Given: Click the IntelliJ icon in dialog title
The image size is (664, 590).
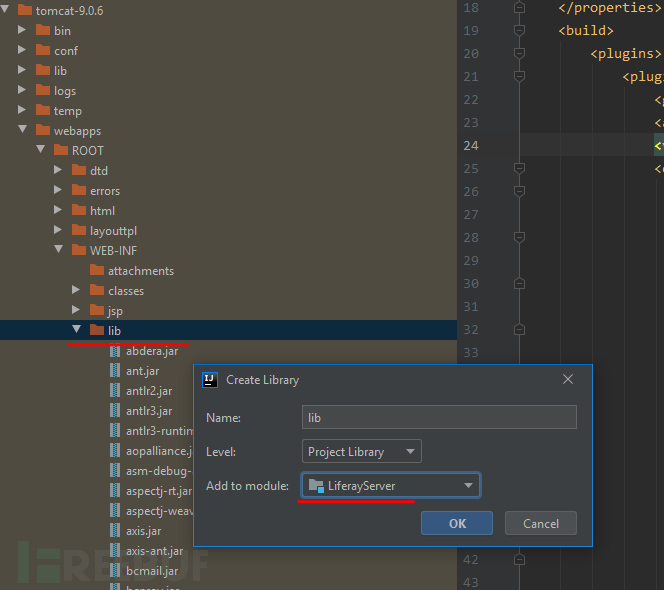Looking at the screenshot, I should point(210,380).
